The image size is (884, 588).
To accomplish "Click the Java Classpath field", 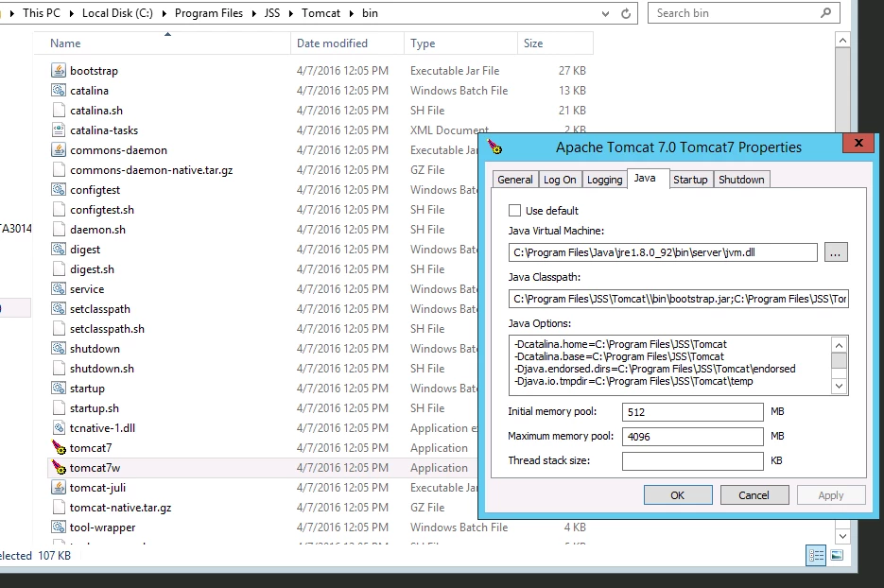I will 679,299.
